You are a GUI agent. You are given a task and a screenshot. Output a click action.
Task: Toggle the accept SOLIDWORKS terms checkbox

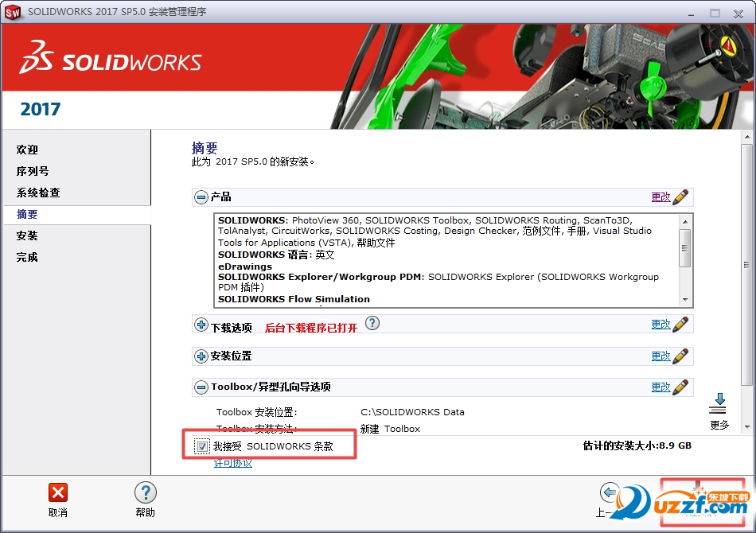click(202, 446)
